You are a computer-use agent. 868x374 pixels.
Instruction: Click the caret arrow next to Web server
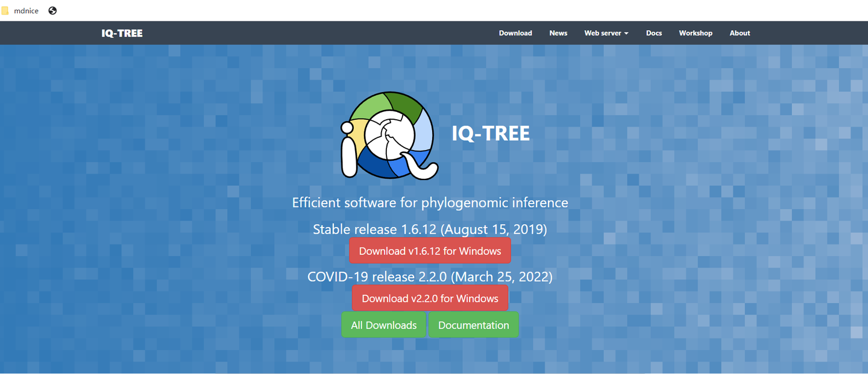point(625,34)
